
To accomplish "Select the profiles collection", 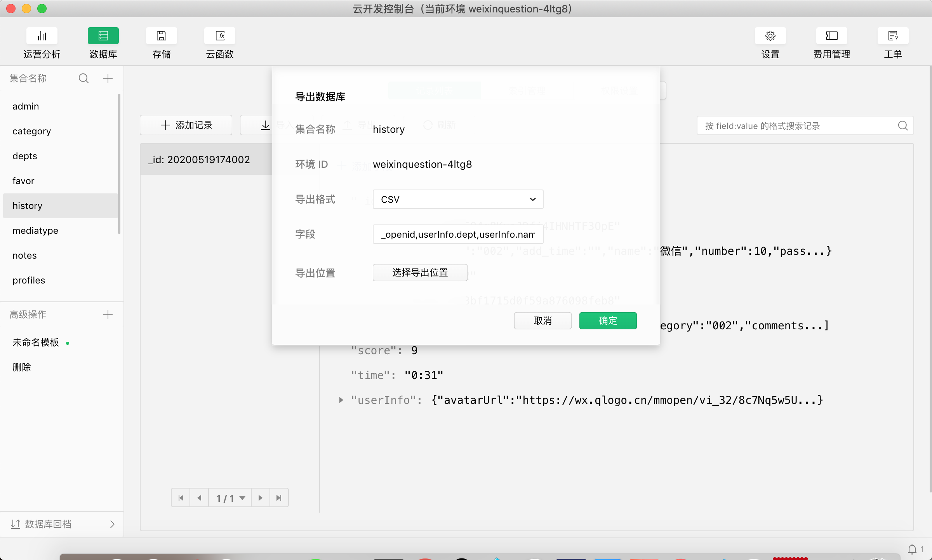I will [x=29, y=280].
